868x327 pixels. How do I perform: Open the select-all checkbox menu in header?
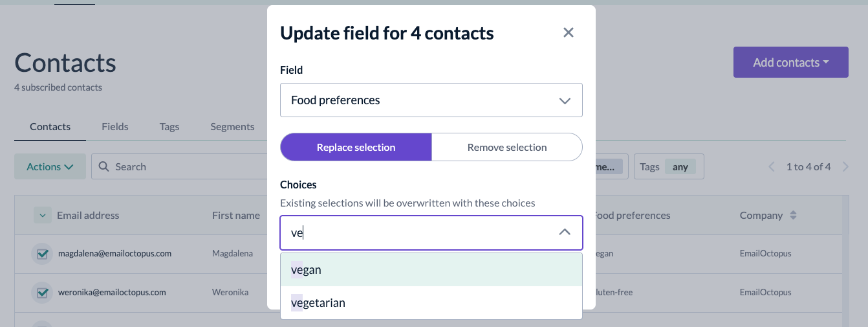(x=42, y=215)
